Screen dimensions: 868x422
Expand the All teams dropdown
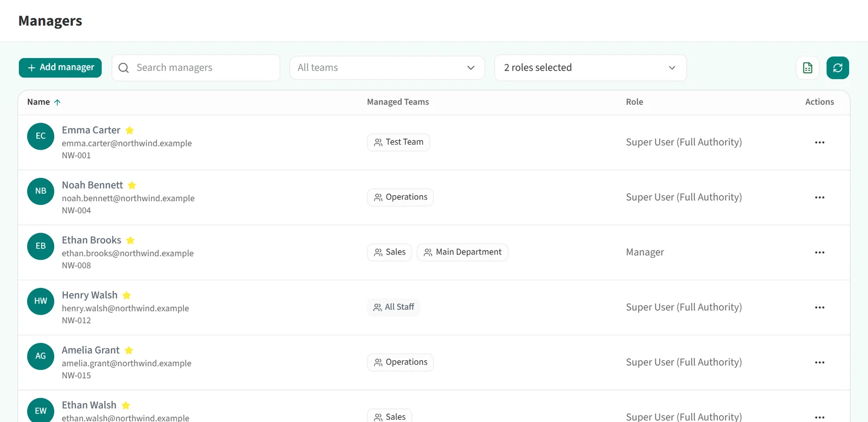tap(387, 68)
